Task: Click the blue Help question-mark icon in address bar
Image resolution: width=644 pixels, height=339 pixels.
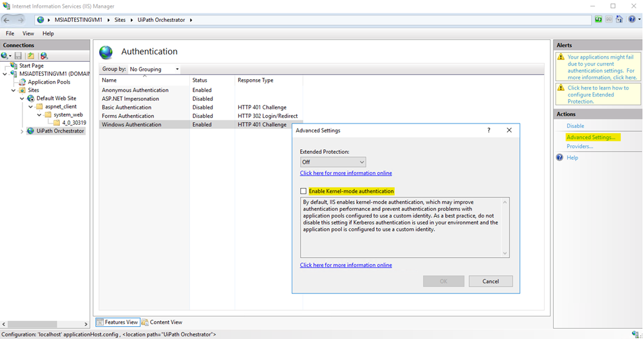Action: tap(632, 19)
